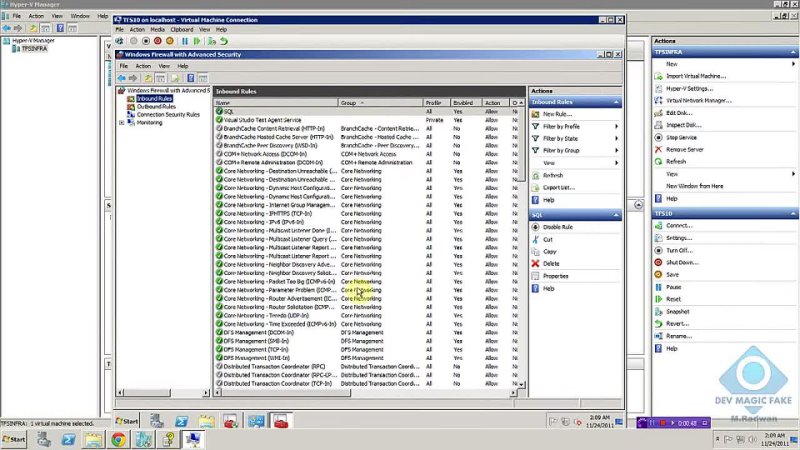Click the Shut Down icon in Hyper-V TFS10 actions

pos(658,262)
